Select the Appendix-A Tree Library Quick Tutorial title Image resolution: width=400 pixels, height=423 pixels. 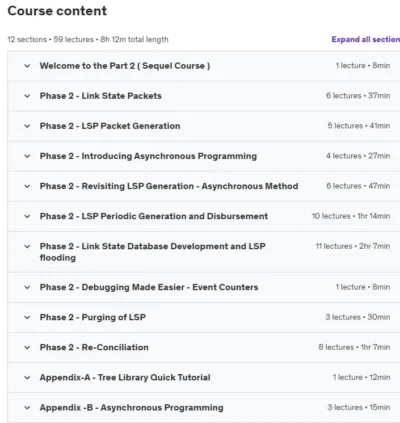tap(125, 377)
